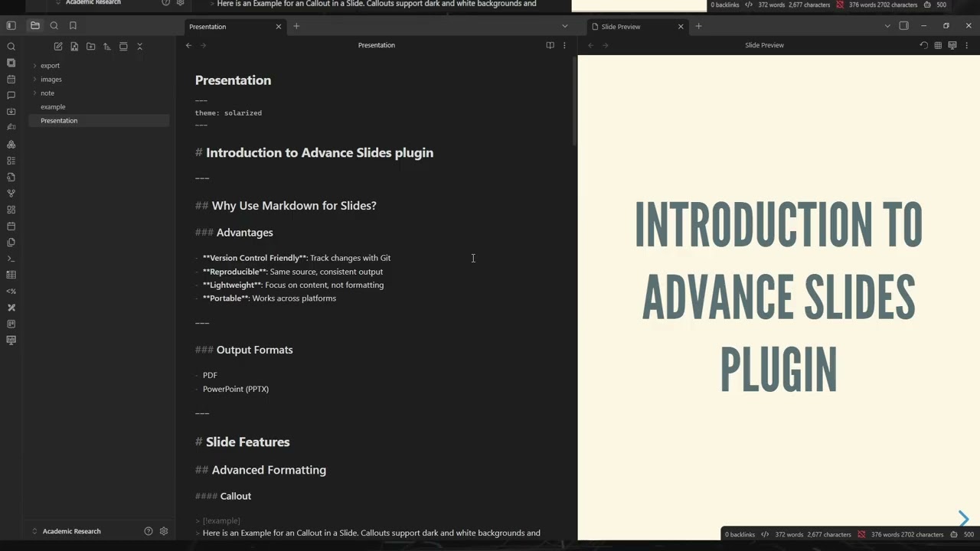Close the Presentation tab
This screenshot has height=551, width=980.
click(x=279, y=27)
